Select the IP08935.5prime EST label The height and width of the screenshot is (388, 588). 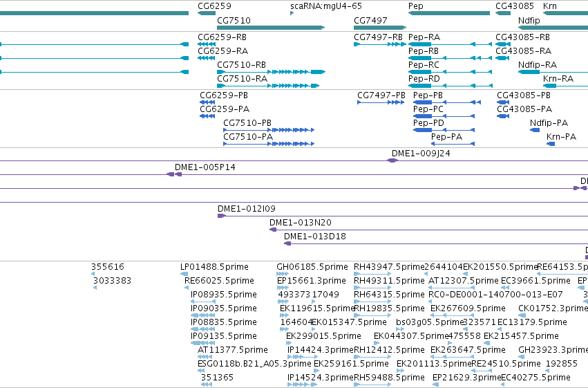click(224, 295)
